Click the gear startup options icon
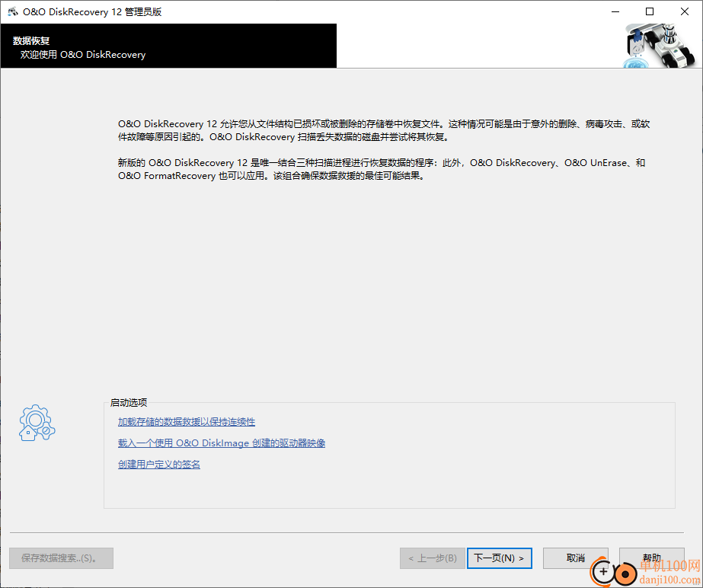The image size is (703, 588). point(37,423)
